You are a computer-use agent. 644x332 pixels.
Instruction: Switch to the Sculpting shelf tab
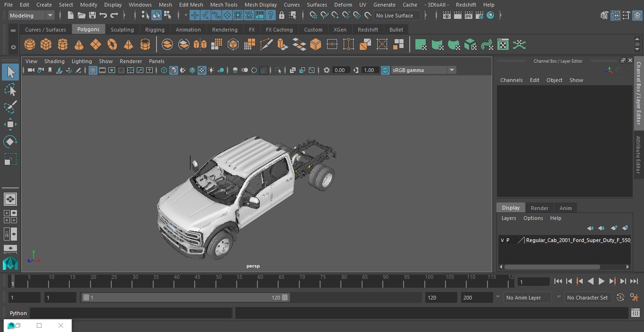pyautogui.click(x=122, y=30)
